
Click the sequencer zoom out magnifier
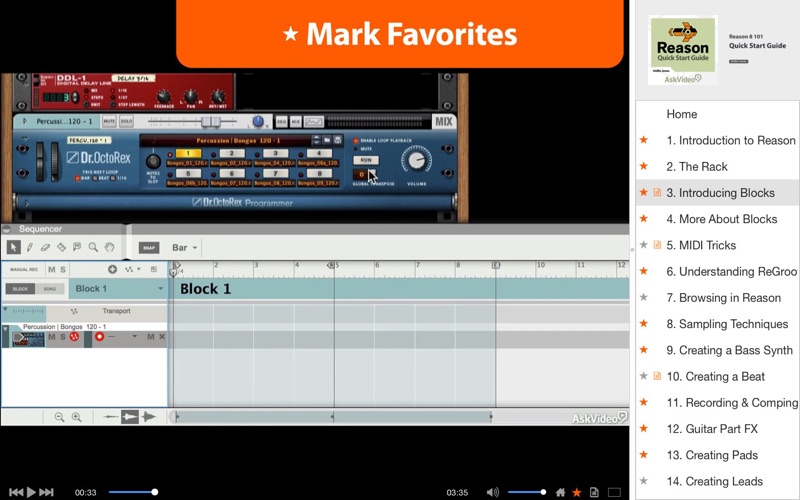tap(59, 417)
